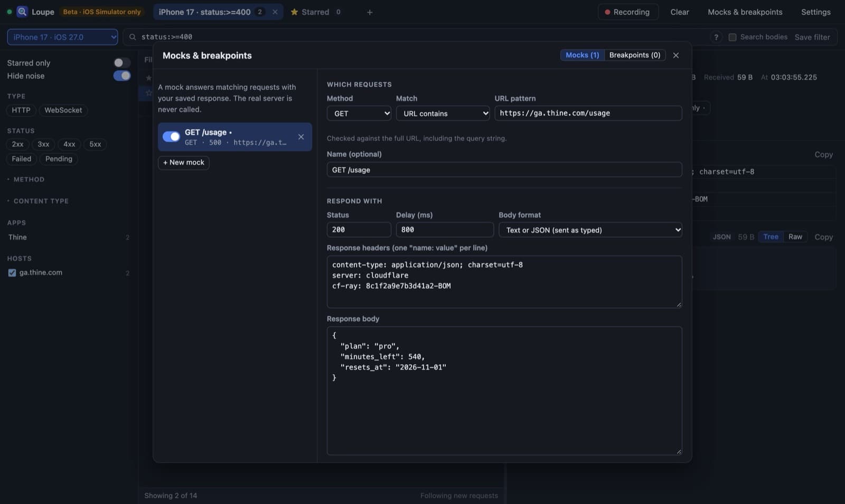Click Clear in the top bar
This screenshot has width=845, height=504.
click(x=680, y=12)
